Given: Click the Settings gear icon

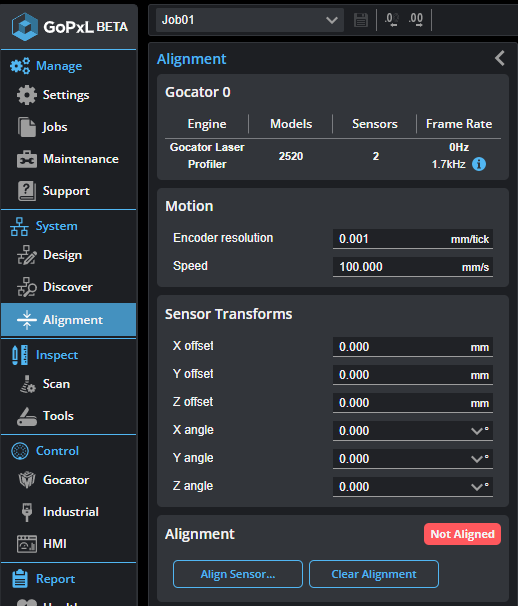Looking at the screenshot, I should 27,95.
